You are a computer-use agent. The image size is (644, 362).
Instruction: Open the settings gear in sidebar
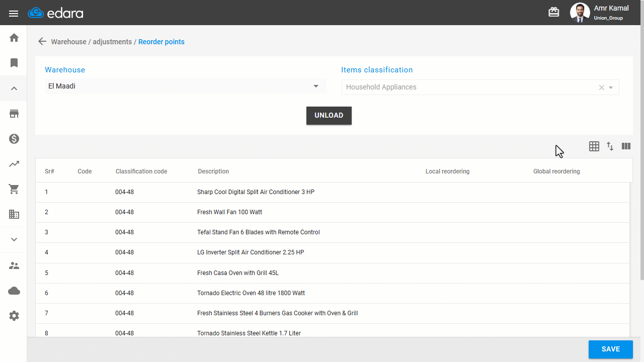coord(14,316)
